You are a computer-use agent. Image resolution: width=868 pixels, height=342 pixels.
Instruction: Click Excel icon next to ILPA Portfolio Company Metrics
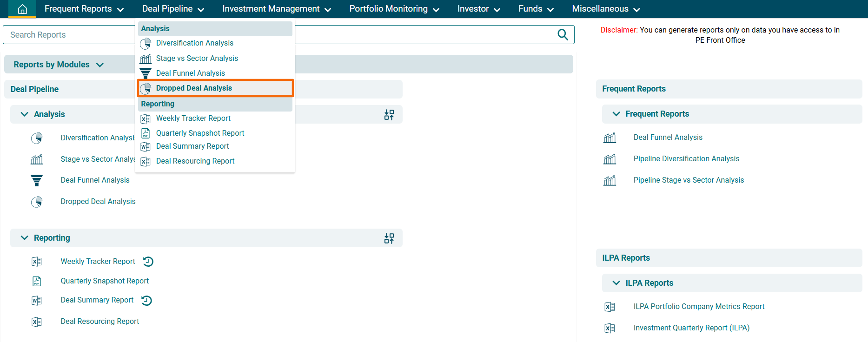point(610,307)
